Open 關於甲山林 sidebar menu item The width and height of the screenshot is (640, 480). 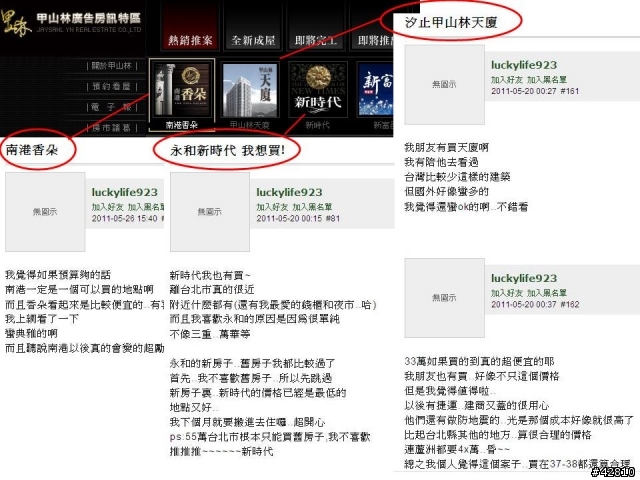pos(111,66)
